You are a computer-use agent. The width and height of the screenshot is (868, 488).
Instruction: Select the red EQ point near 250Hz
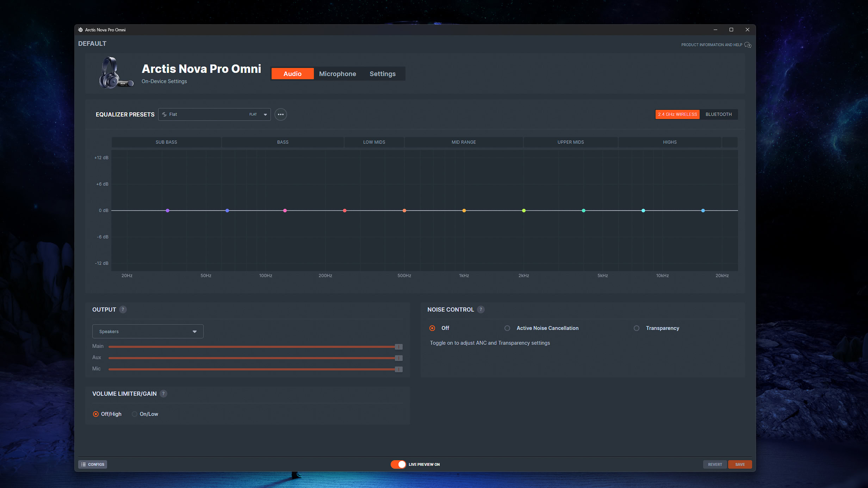pyautogui.click(x=345, y=211)
